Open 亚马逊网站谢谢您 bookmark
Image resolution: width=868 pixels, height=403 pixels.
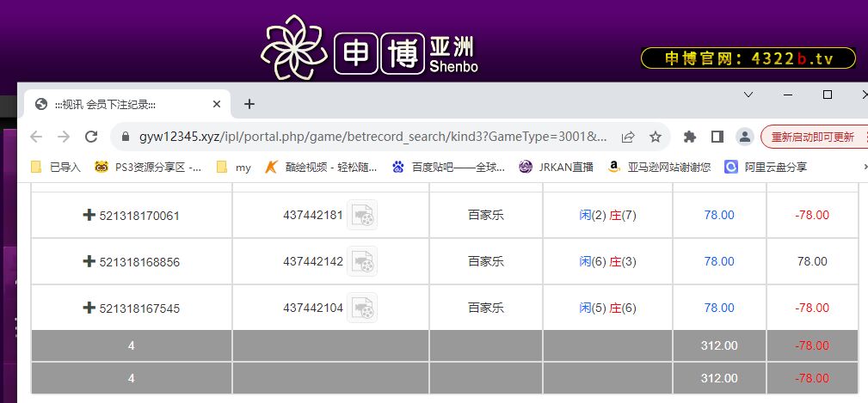(659, 167)
